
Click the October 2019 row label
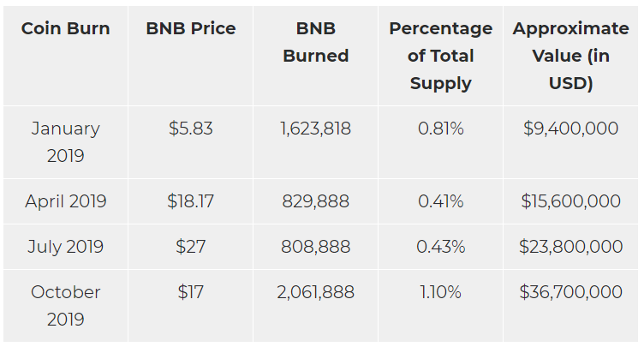click(66, 306)
